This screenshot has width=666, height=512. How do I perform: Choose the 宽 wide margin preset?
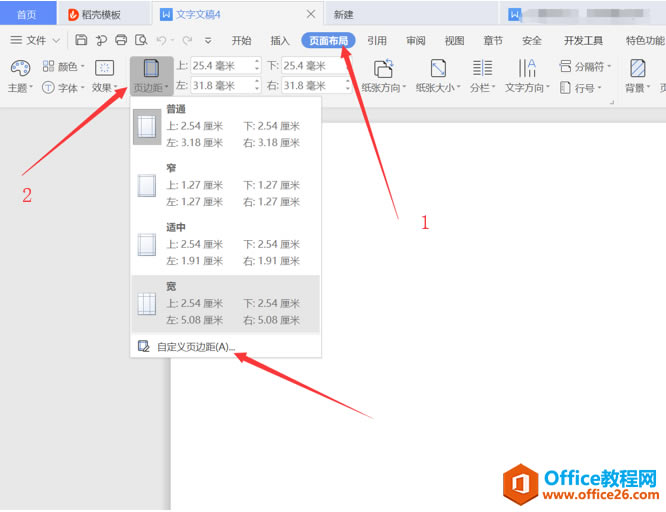[226, 303]
